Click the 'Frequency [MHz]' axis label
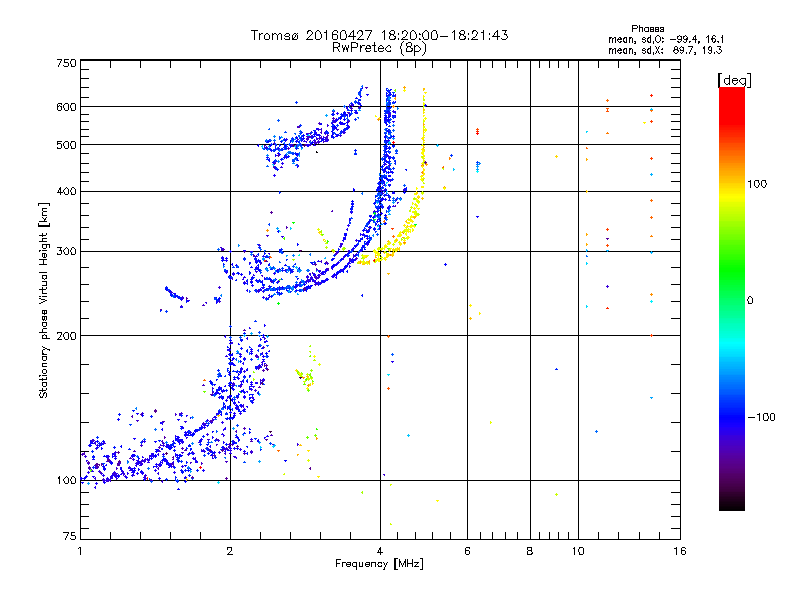The image size is (800, 600). click(379, 564)
